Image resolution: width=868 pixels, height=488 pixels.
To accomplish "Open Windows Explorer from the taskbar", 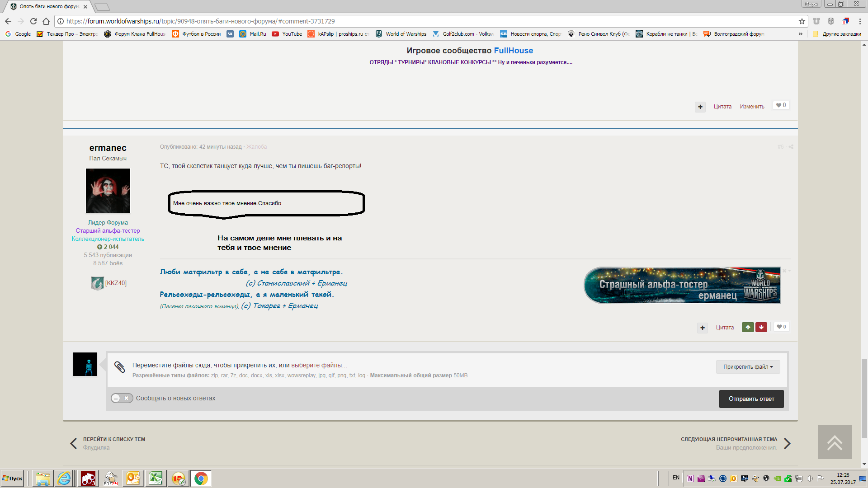I will [43, 479].
